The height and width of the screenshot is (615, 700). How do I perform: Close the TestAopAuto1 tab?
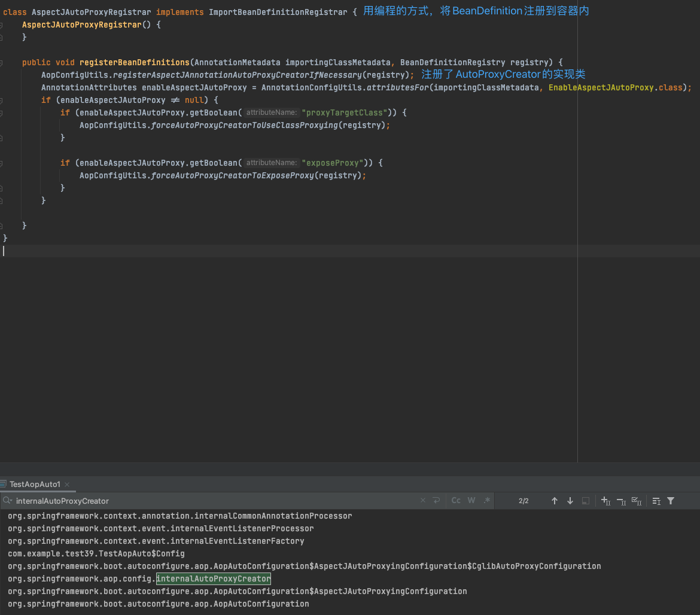[67, 484]
